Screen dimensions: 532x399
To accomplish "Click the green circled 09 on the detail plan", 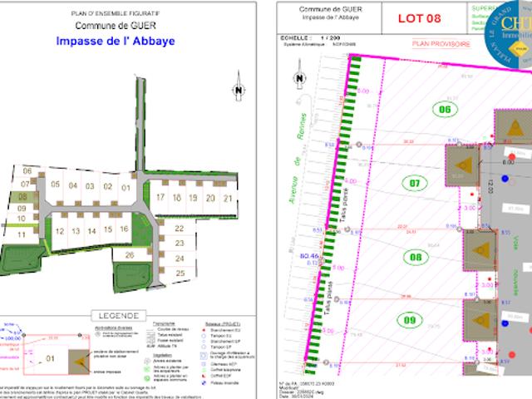I will point(410,320).
